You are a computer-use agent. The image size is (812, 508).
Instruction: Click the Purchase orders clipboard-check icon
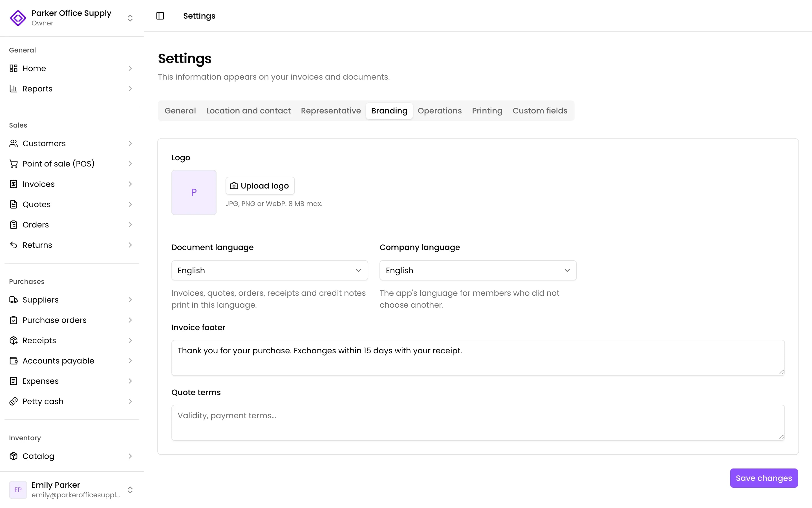(14, 320)
